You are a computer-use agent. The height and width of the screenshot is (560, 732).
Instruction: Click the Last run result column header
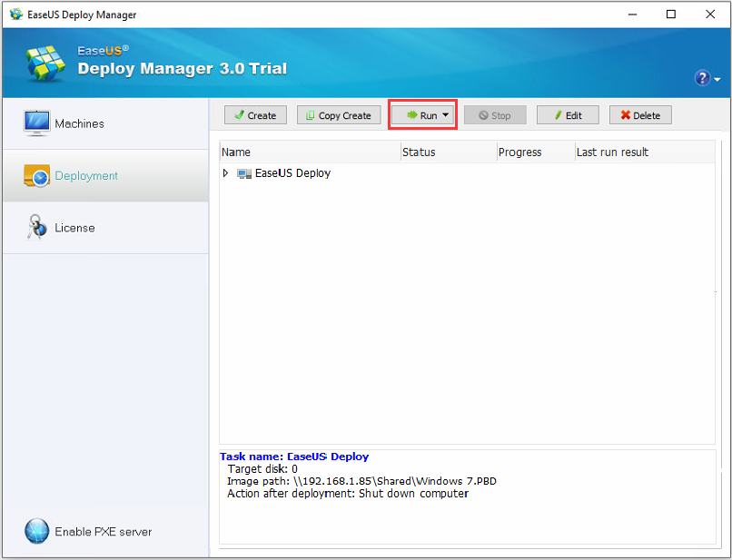(x=645, y=152)
